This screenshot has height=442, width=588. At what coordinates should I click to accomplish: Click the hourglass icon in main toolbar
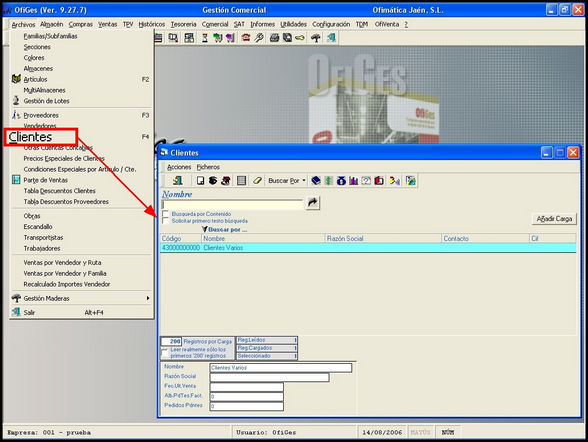(205, 38)
